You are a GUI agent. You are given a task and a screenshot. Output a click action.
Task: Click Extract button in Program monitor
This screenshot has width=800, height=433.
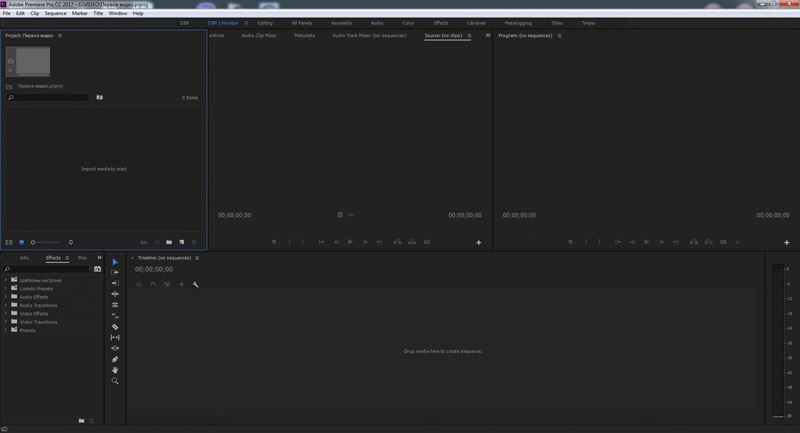pos(709,242)
